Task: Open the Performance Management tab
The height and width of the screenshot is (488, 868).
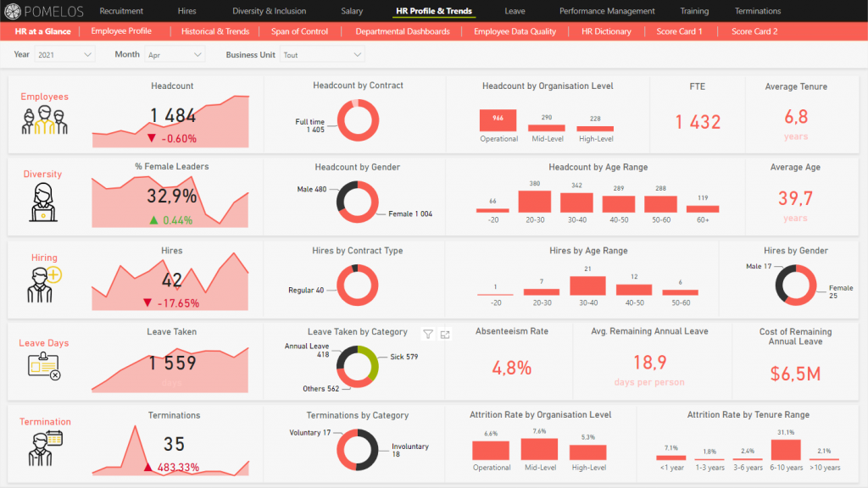Action: (607, 11)
